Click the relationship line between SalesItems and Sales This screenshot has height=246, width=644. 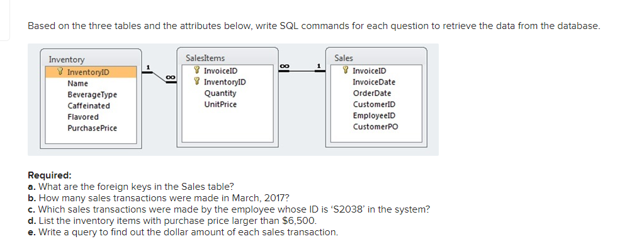pyautogui.click(x=302, y=71)
